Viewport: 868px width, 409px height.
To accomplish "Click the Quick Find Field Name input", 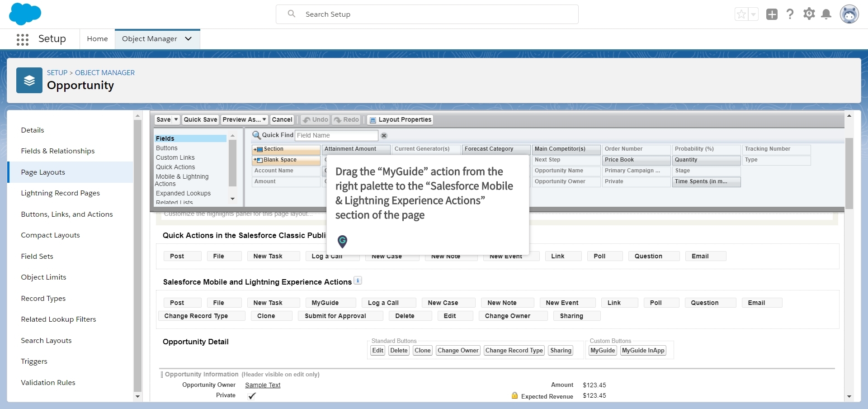I will coord(336,135).
